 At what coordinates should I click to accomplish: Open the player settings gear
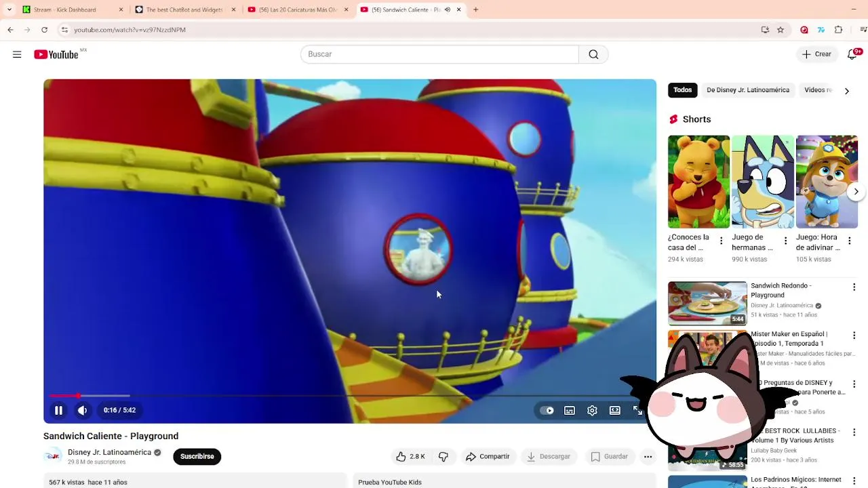click(x=592, y=410)
